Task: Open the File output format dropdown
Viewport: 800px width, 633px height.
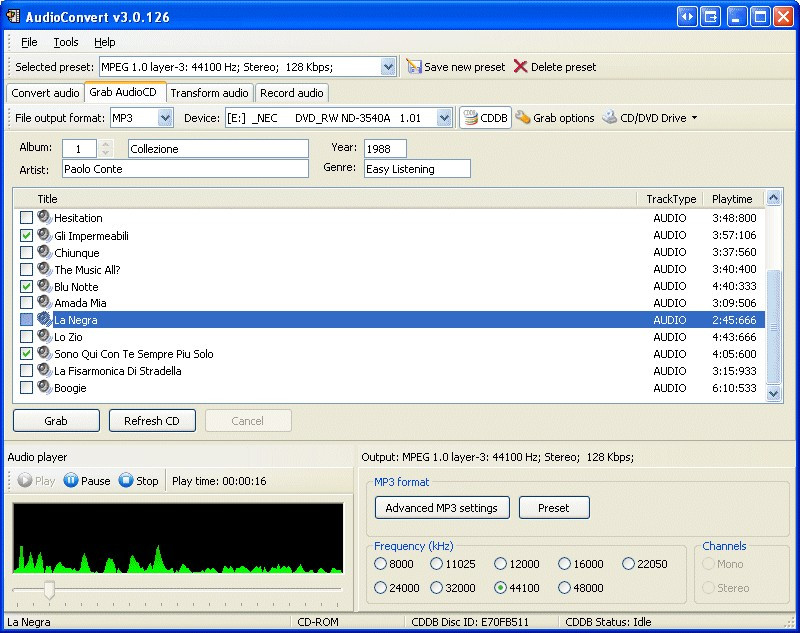Action: pyautogui.click(x=165, y=118)
